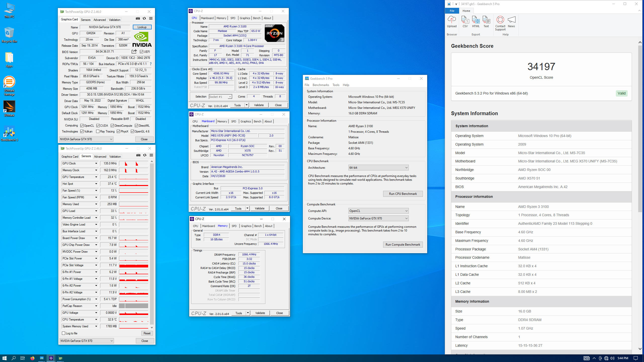This screenshot has width=644, height=362.
Task: Click Run CPU Benchmark button
Action: pyautogui.click(x=403, y=194)
